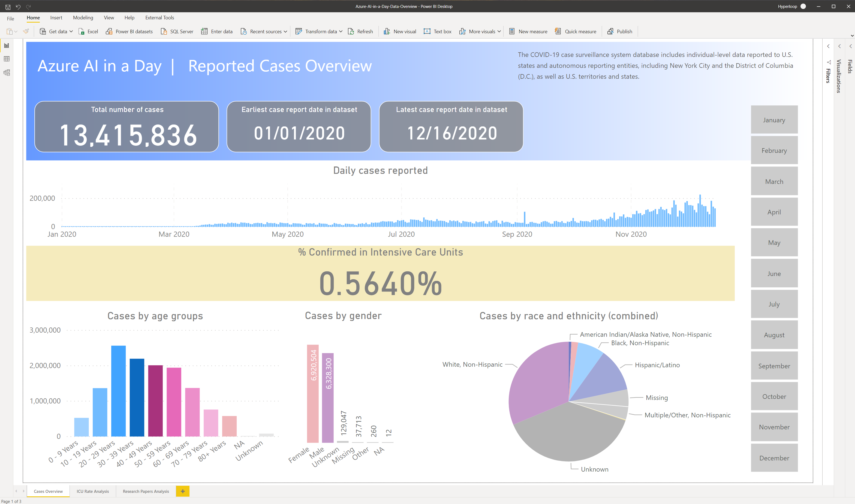
Task: Add a new page with plus button
Action: (182, 491)
